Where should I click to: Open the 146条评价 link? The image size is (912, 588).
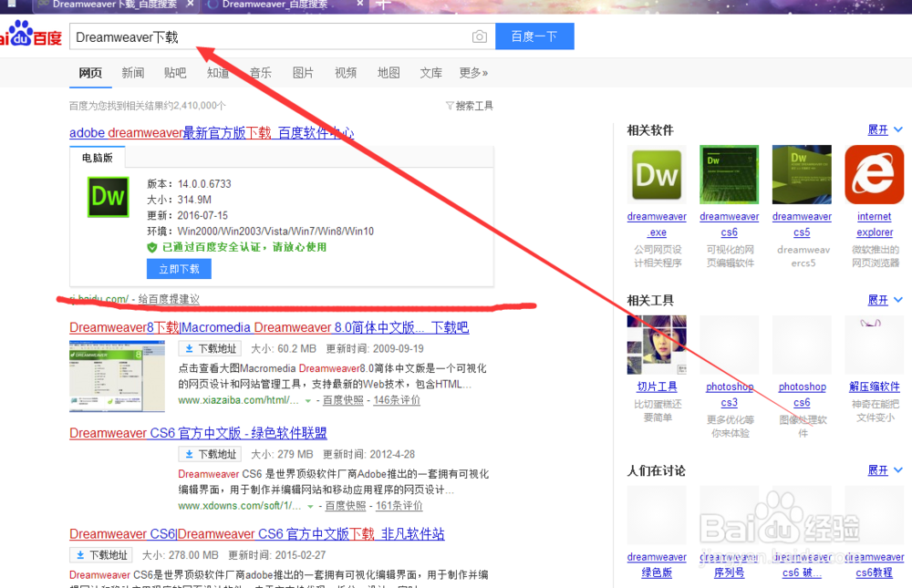click(x=397, y=400)
